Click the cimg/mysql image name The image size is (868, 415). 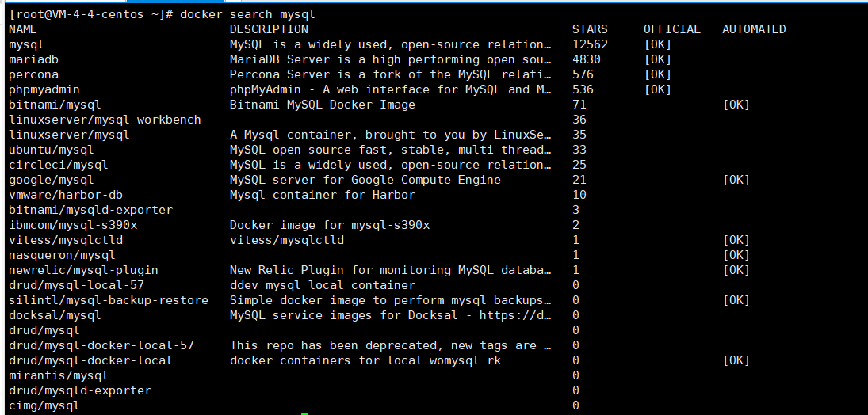pyautogui.click(x=44, y=405)
